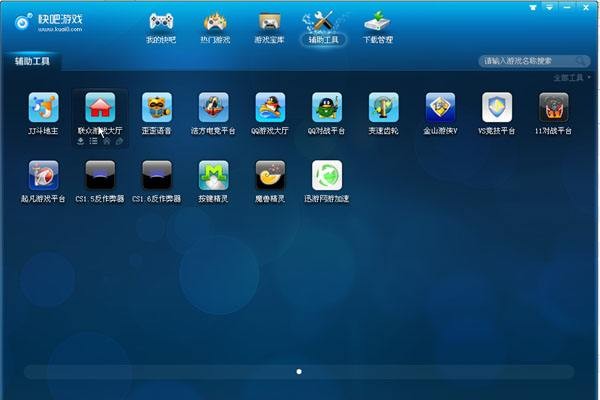
Task: Click the 变速齿轮 text label
Action: click(383, 131)
